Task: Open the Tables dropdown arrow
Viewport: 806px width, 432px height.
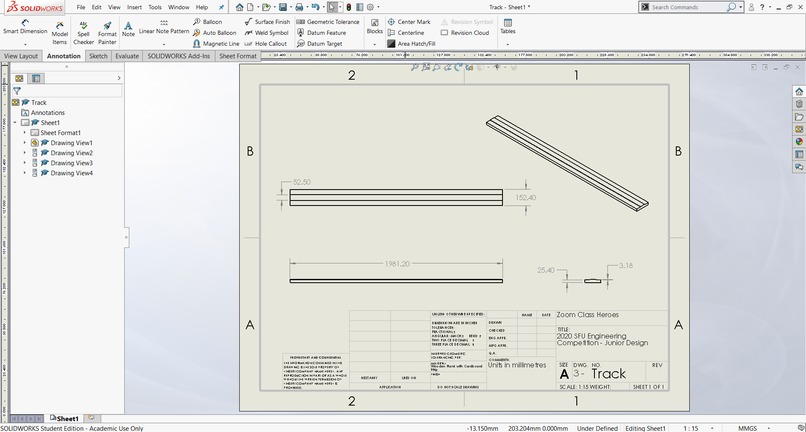Action: click(x=508, y=44)
